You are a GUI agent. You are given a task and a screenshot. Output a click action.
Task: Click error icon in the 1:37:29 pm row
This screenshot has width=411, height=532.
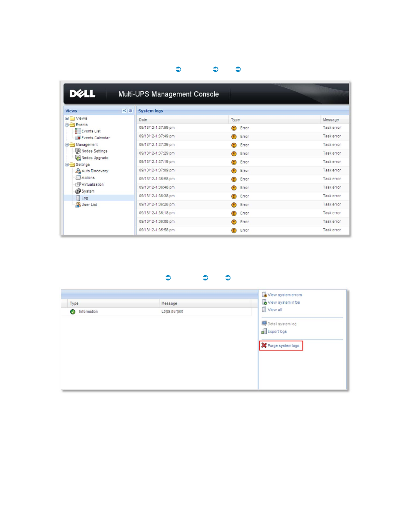[x=234, y=154]
